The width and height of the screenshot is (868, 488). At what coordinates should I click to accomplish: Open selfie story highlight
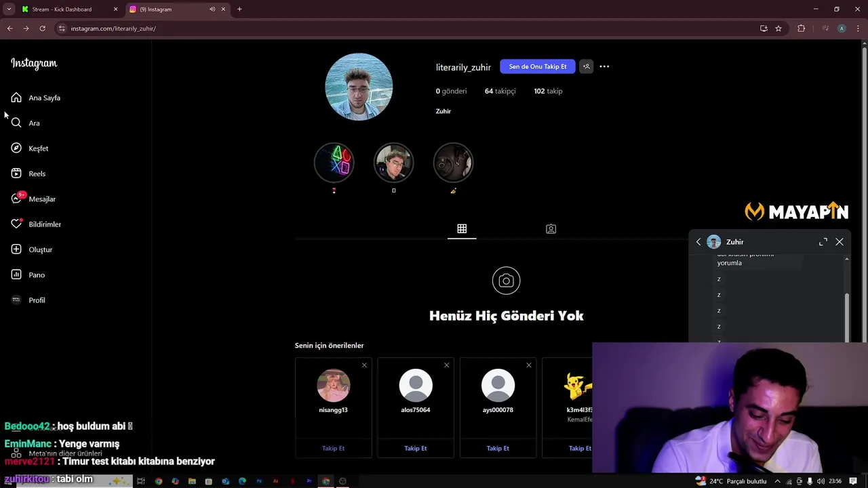(393, 163)
